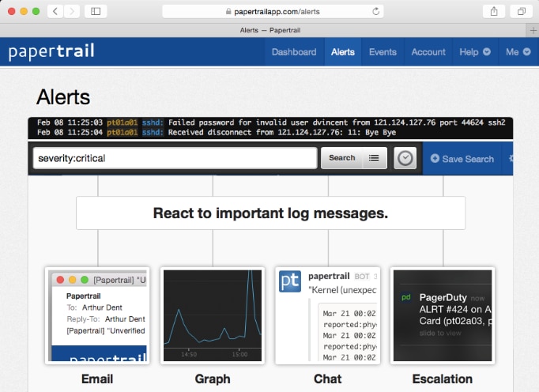The height and width of the screenshot is (392, 539).
Task: Reload the page using the refresh icon
Action: 375,11
